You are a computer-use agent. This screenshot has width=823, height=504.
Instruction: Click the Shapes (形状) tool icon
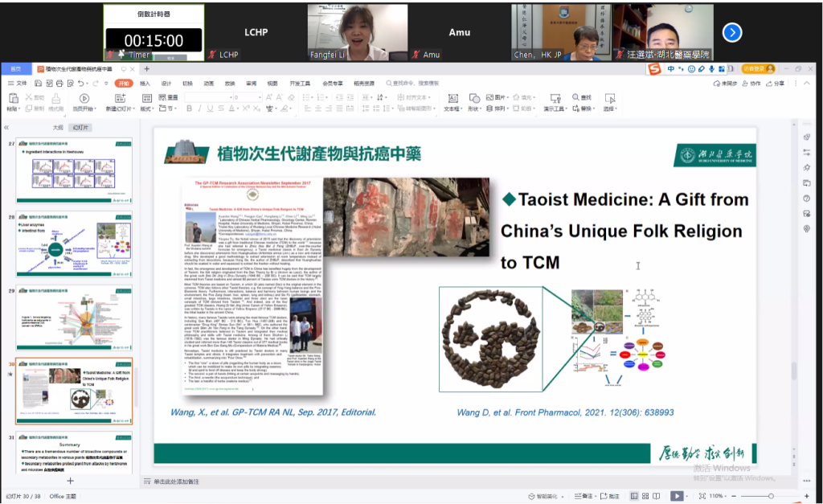pyautogui.click(x=473, y=98)
